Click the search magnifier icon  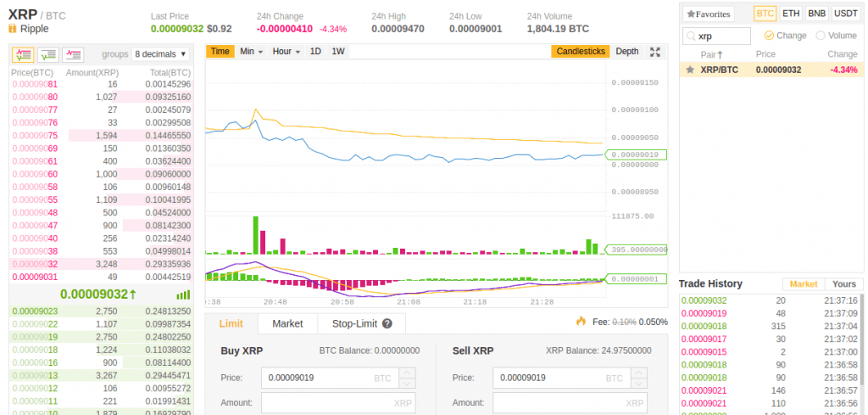[691, 36]
